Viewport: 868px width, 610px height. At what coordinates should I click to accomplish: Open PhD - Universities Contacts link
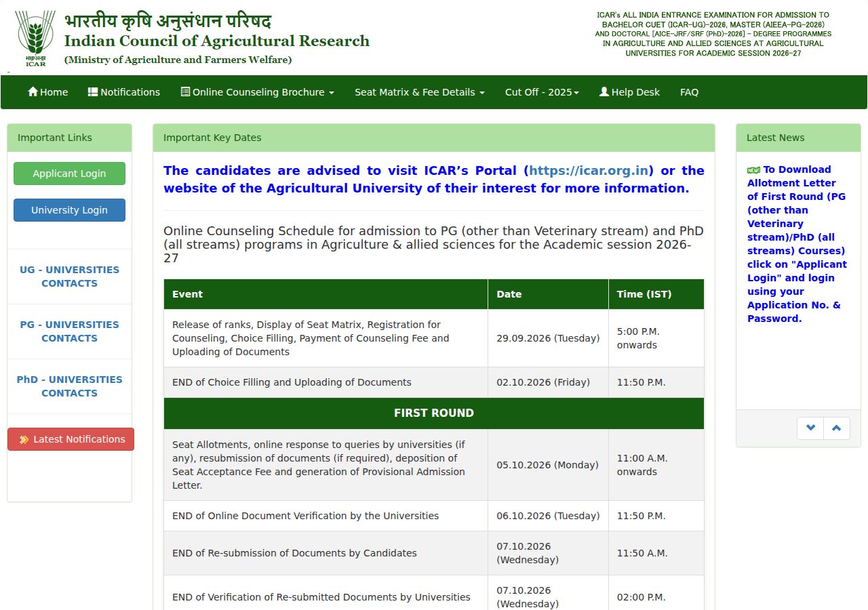pos(69,386)
